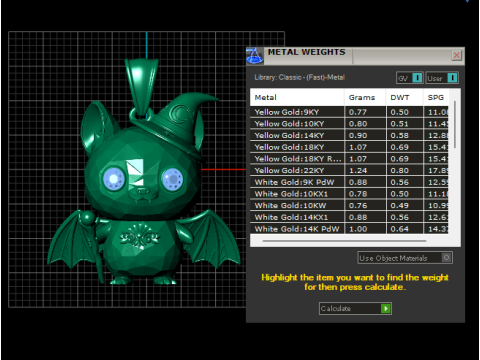The image size is (480, 360).
Task: Toggle the User library switch
Action: [x=442, y=78]
